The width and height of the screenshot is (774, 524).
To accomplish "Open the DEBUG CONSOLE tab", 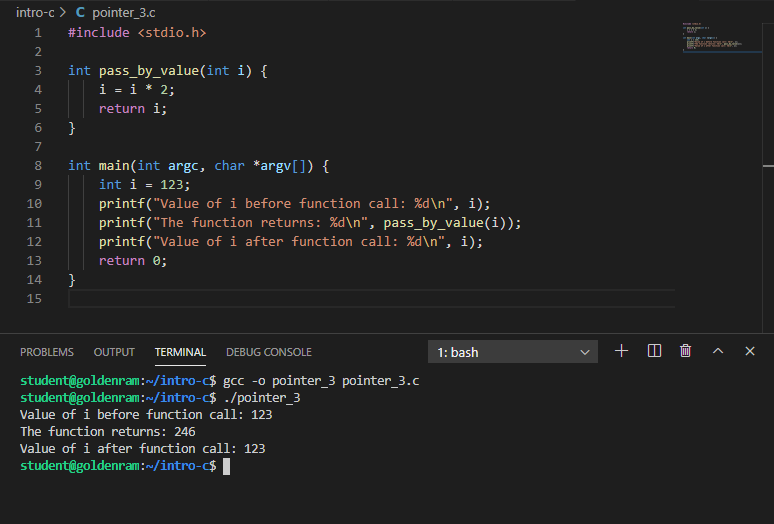I will click(x=269, y=352).
